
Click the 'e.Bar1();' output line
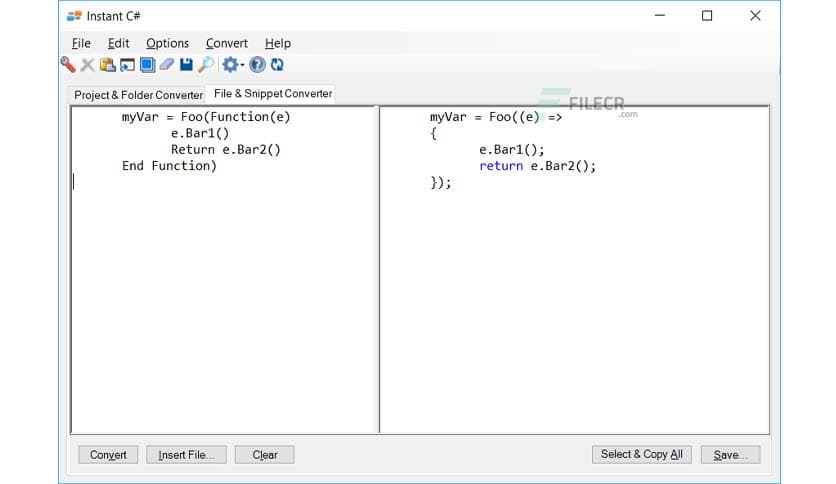tap(511, 150)
